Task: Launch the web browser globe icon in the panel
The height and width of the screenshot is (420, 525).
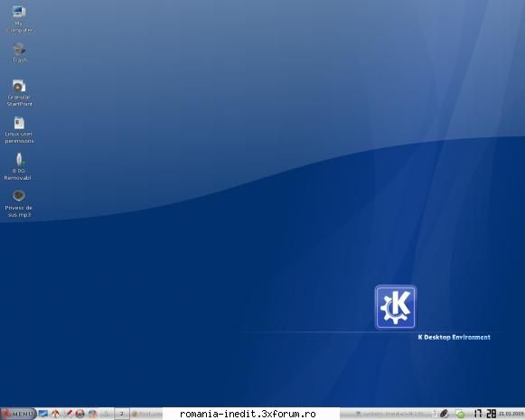Action: tap(92, 414)
